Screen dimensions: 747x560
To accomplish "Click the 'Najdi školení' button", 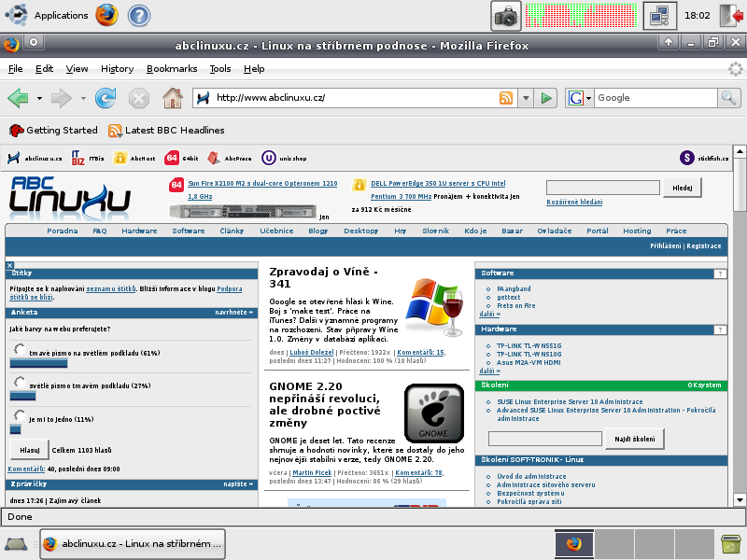I will point(635,439).
